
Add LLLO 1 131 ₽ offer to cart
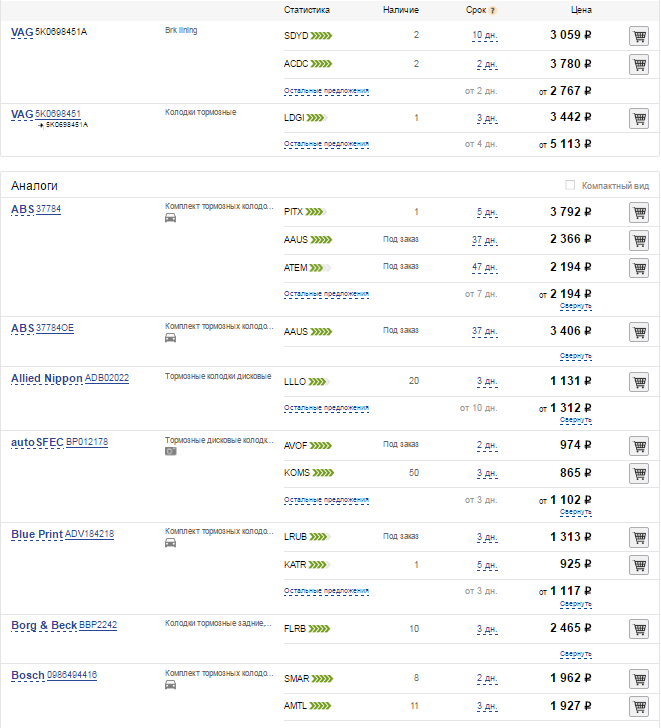(639, 382)
